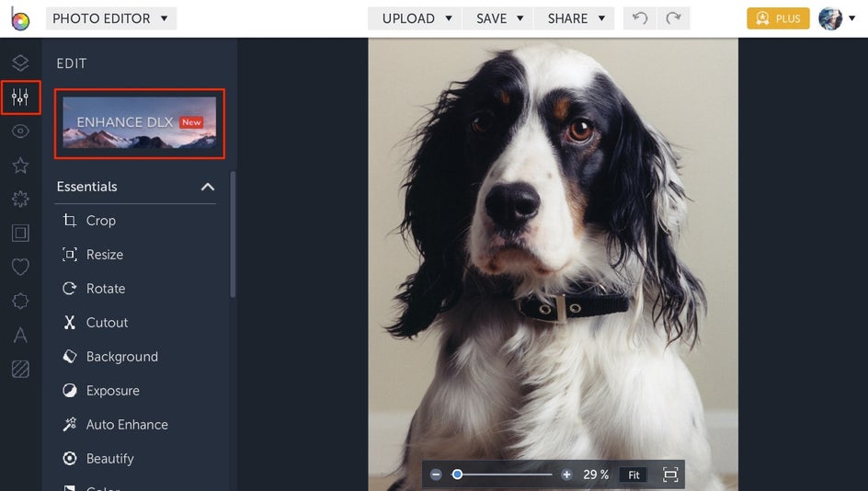This screenshot has height=491, width=868.
Task: Click the 29 % zoom value
Action: (596, 474)
